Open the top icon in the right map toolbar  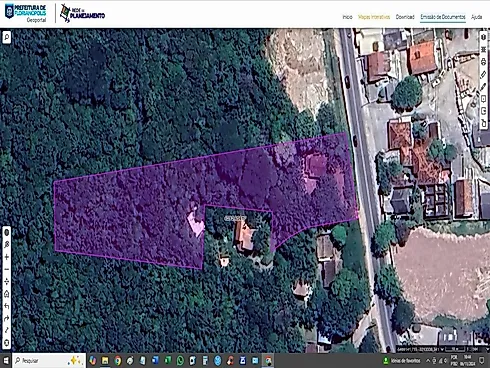484,37
